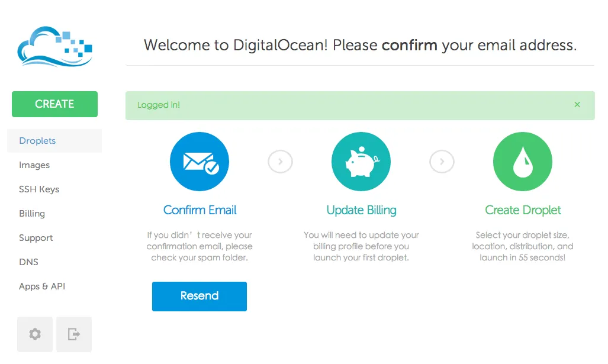Screen dimensions: 608x364
Task: Navigate to the Billing page
Action: pos(32,214)
